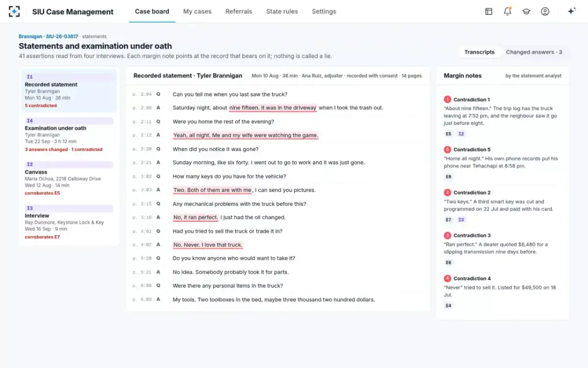Open the I2 Canvass interview card

69,178
